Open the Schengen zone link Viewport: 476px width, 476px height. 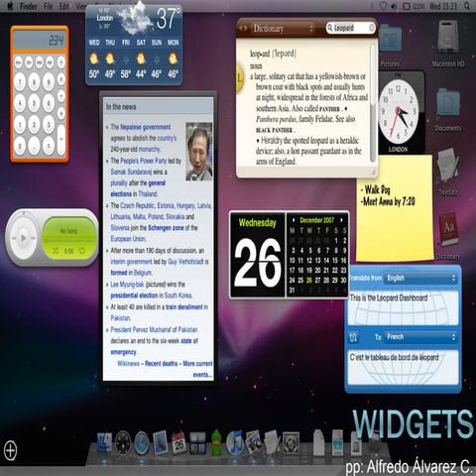(166, 228)
